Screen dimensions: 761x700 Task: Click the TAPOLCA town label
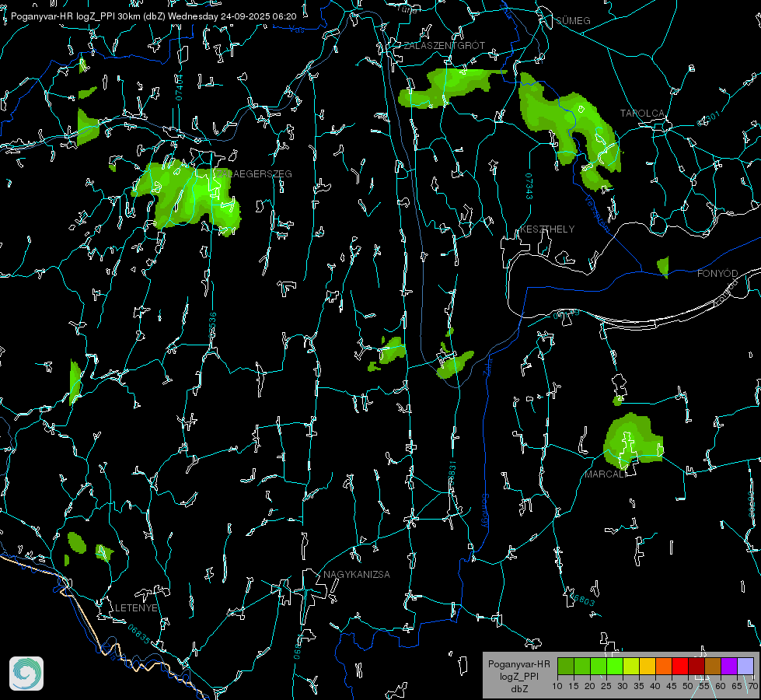pyautogui.click(x=643, y=114)
